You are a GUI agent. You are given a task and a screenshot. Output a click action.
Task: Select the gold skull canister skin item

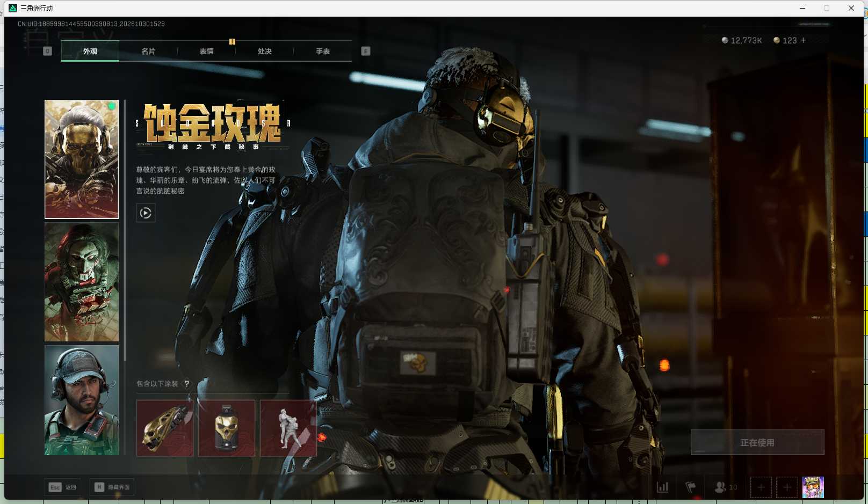click(x=227, y=428)
